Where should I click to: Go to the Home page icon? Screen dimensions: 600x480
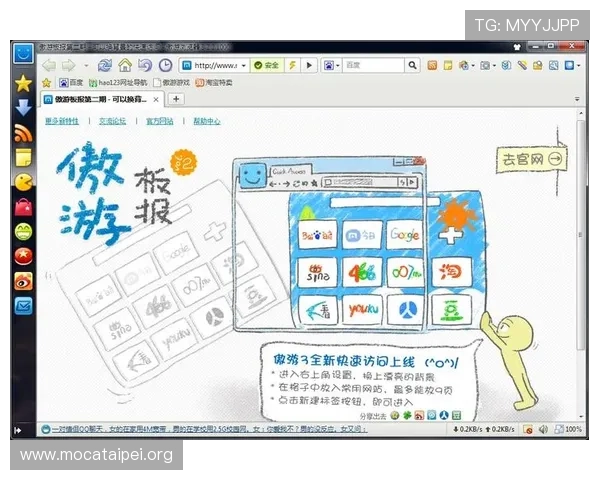[x=124, y=65]
